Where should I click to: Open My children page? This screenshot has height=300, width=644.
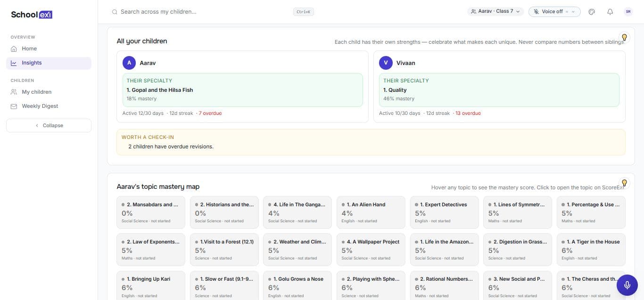[49, 92]
